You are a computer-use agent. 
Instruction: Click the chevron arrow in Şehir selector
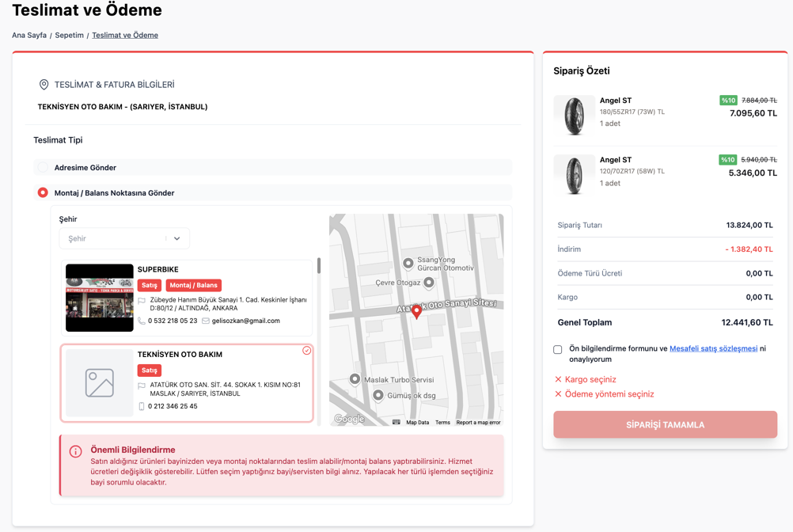tap(177, 238)
